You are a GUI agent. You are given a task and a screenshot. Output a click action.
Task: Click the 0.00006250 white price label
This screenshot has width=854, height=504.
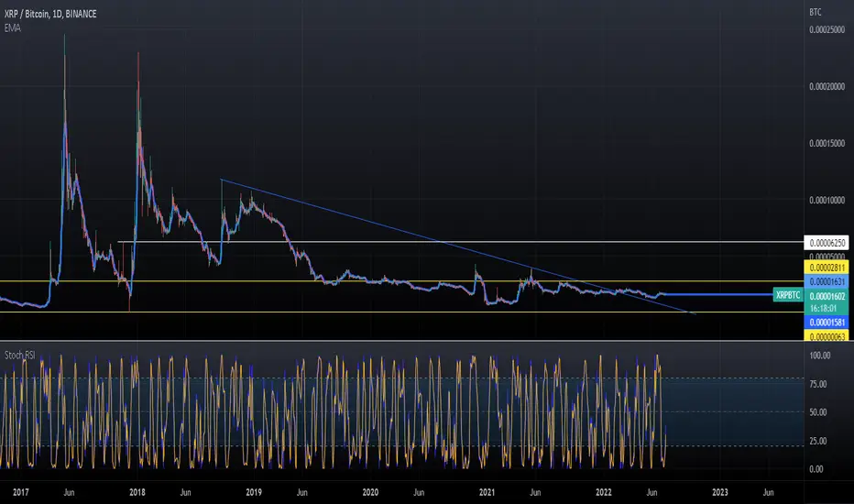(x=827, y=243)
